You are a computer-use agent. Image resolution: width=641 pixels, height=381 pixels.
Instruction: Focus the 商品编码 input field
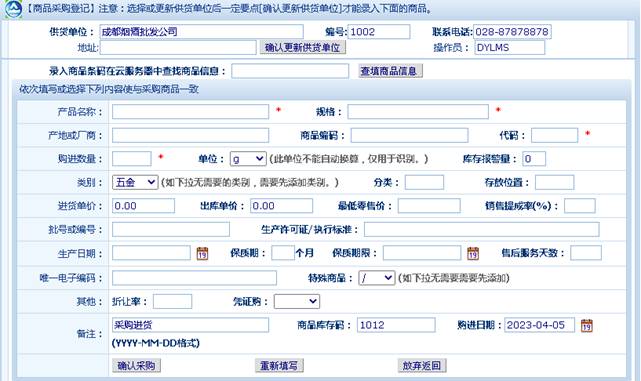coord(410,135)
